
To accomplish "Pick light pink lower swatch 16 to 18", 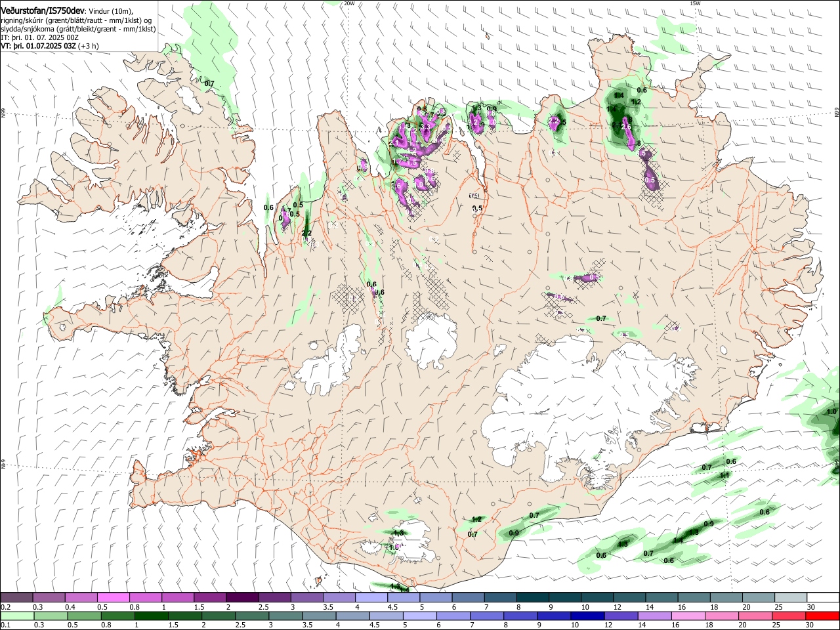I will pos(688,616).
